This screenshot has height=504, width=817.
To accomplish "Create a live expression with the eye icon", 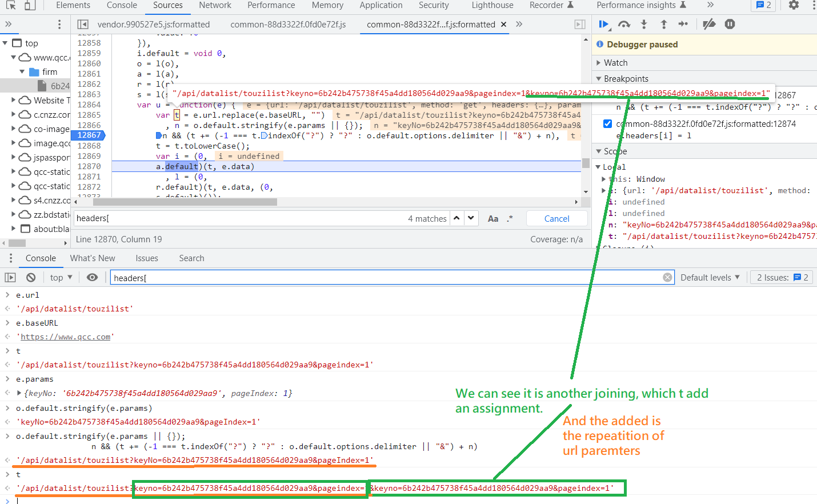I will (92, 277).
